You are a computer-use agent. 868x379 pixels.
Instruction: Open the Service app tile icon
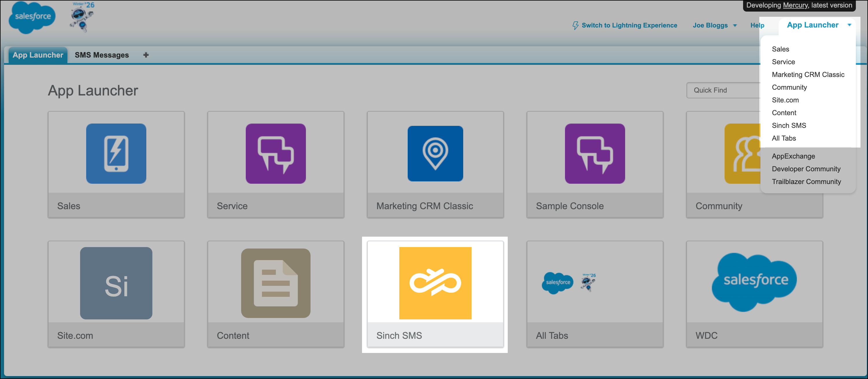276,153
